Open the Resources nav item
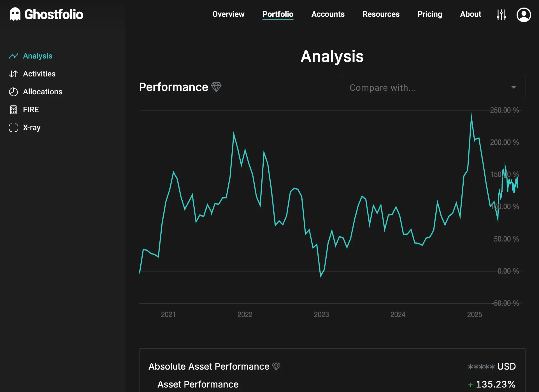 click(x=381, y=14)
